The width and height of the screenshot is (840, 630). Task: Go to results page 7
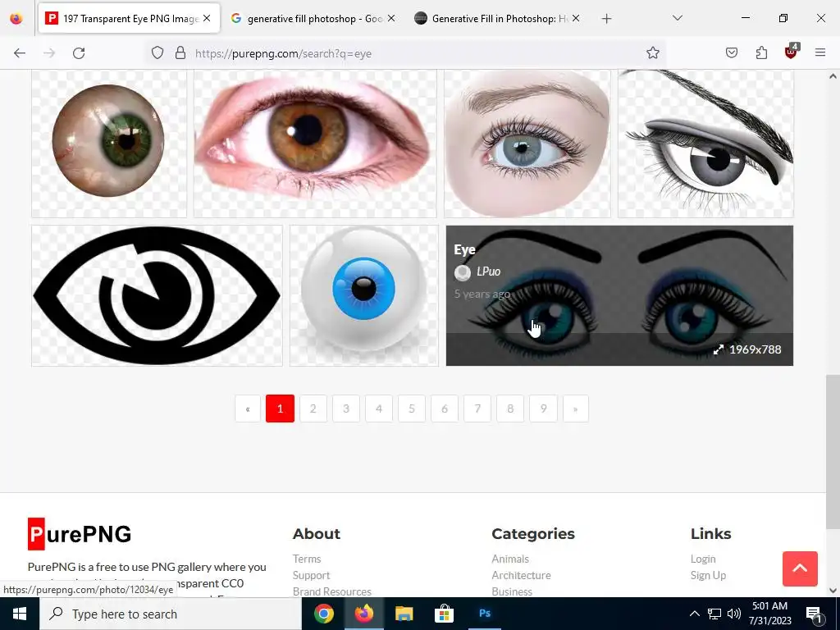coord(477,409)
